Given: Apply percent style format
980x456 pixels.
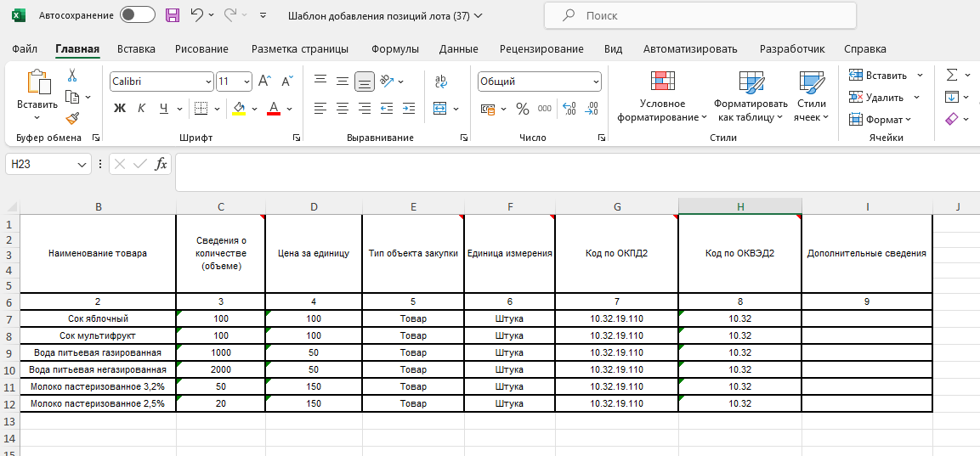Looking at the screenshot, I should pyautogui.click(x=523, y=109).
